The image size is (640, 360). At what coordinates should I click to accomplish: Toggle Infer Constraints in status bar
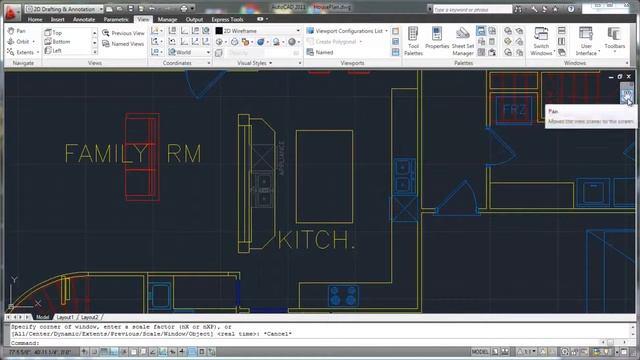84,352
